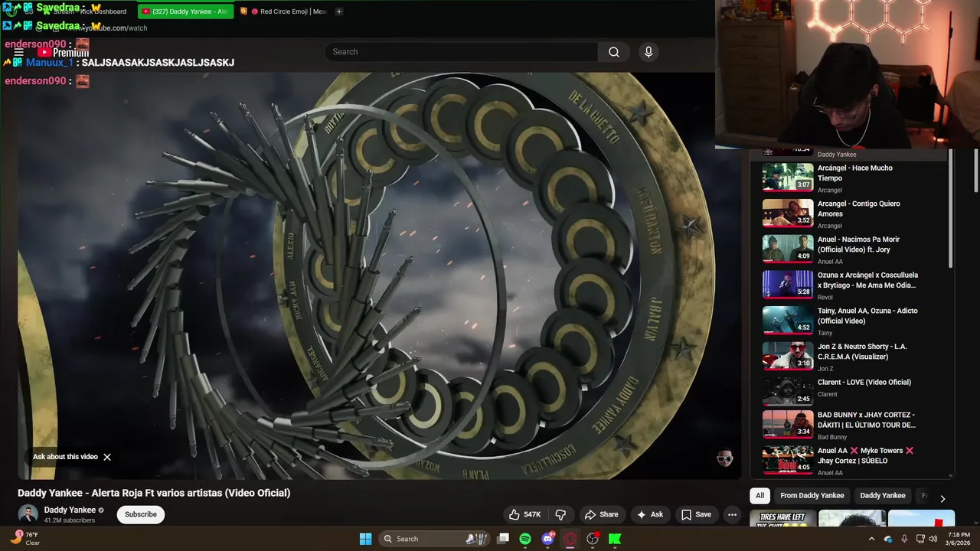Open Windows Start menu
Image resolution: width=980 pixels, height=551 pixels.
click(x=366, y=539)
